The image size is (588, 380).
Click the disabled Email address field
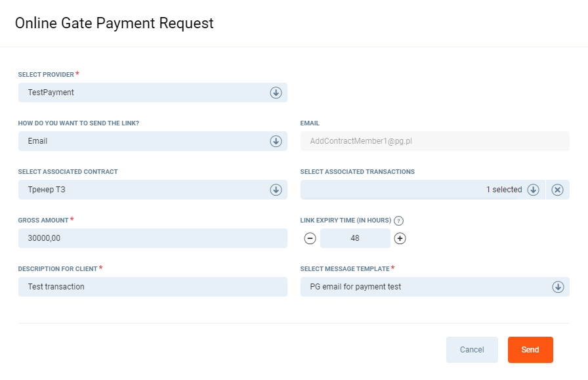(x=434, y=141)
